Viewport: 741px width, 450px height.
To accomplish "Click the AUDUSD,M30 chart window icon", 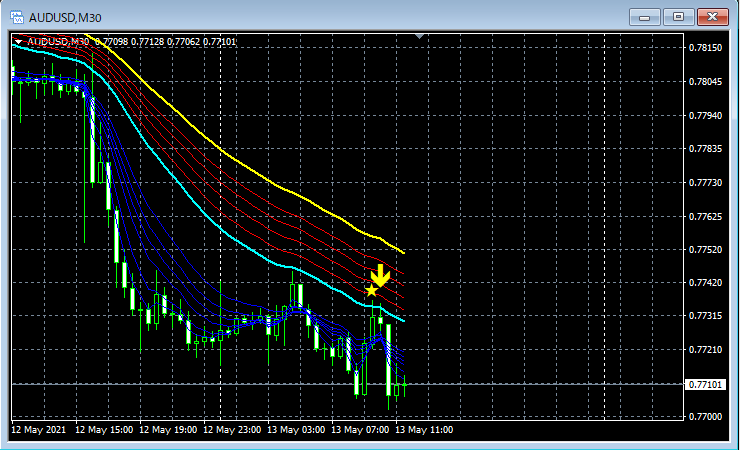I will coord(17,17).
